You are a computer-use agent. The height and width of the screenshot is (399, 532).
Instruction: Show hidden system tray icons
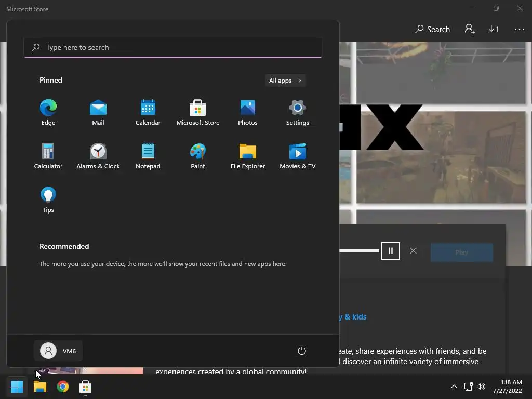point(454,387)
